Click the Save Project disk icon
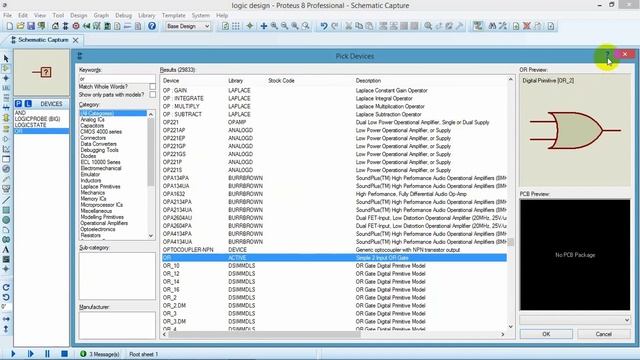 [31, 26]
